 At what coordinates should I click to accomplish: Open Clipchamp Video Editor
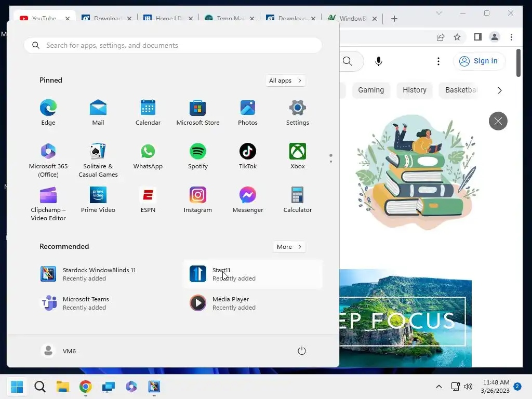(48, 204)
